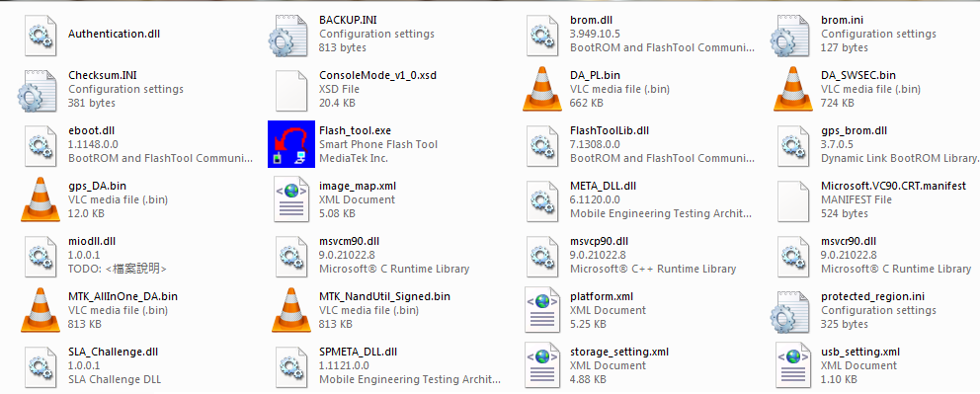The image size is (980, 394).
Task: Select the "image_map.xml" file name
Action: 358,186
